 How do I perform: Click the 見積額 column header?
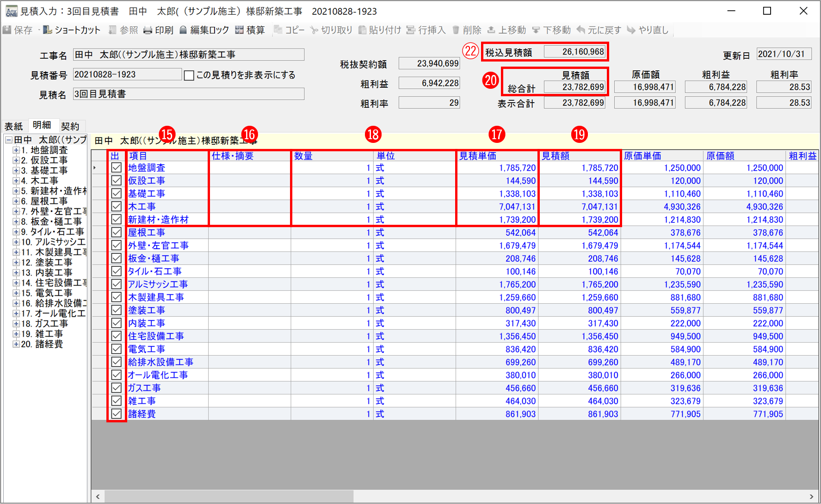(555, 156)
